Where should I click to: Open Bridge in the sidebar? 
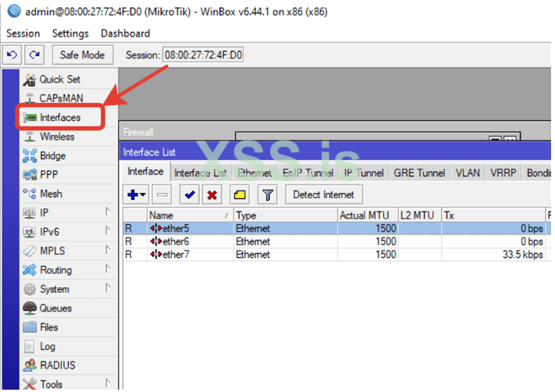pyautogui.click(x=69, y=155)
